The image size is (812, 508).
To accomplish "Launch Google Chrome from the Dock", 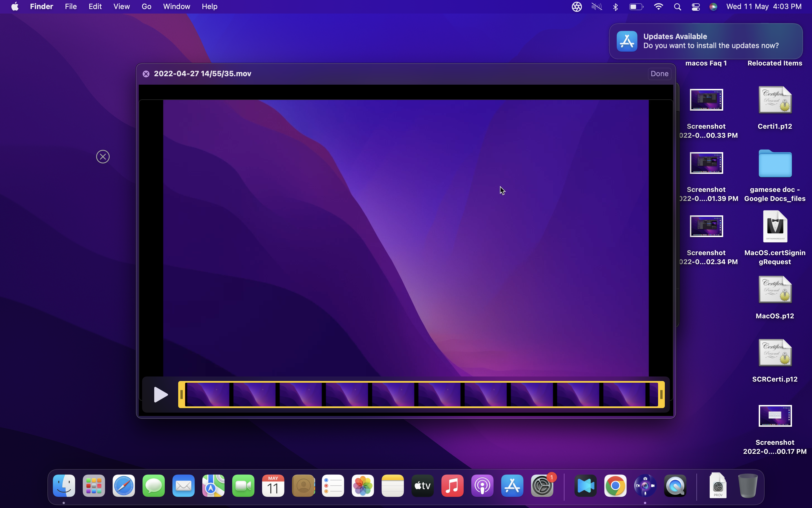I will 615,485.
